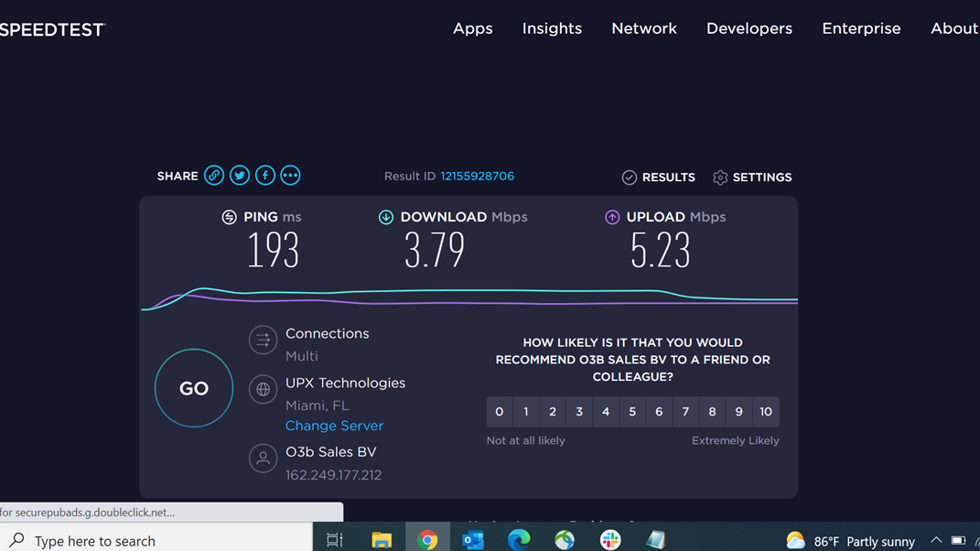Click the Change Server link
The height and width of the screenshot is (551, 980).
(x=334, y=426)
